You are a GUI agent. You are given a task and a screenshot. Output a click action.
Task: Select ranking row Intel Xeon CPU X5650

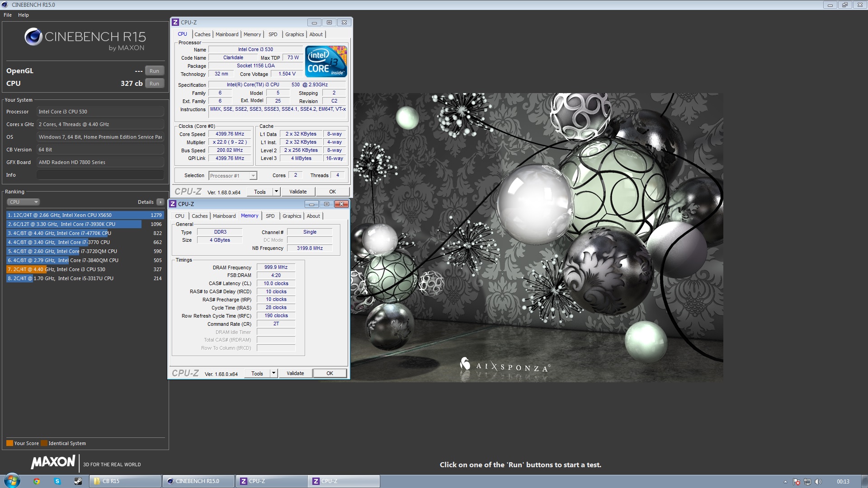point(85,215)
